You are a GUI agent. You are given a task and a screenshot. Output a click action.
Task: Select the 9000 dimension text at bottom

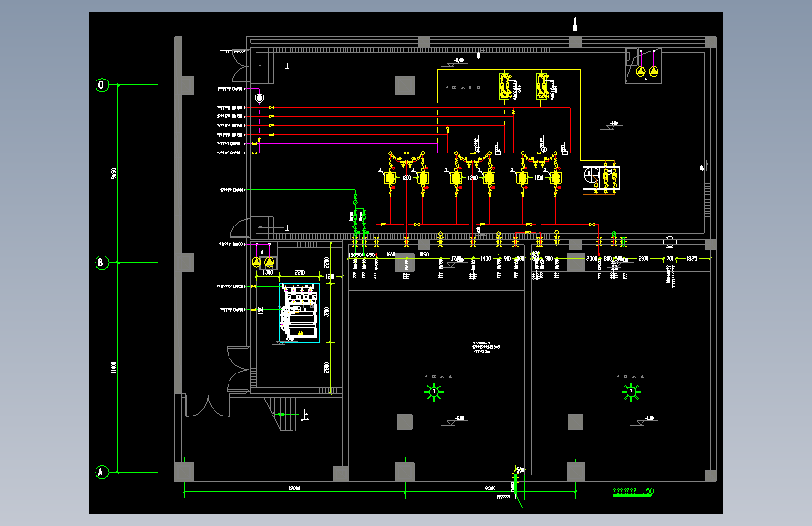[490, 489]
